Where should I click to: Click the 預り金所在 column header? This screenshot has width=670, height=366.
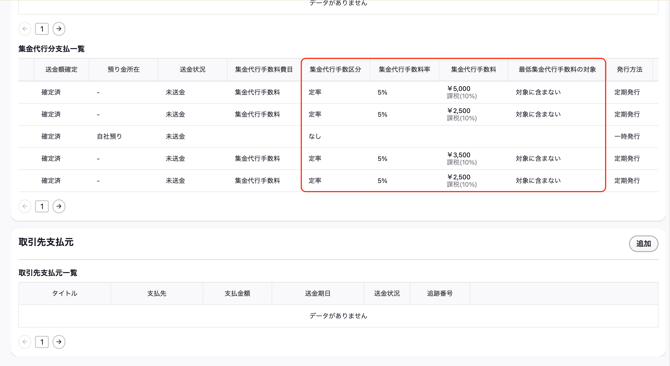pyautogui.click(x=123, y=69)
